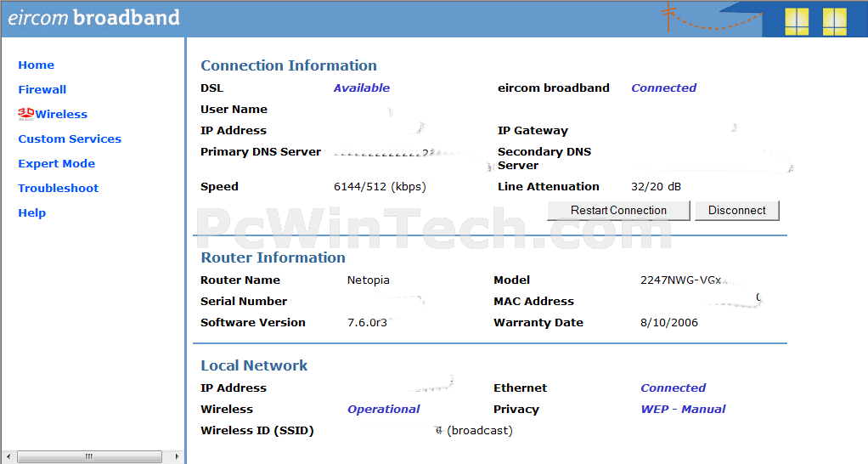Click the eircom broadband 'Connected' status
Viewport: 868px width, 464px height.
pyautogui.click(x=663, y=88)
